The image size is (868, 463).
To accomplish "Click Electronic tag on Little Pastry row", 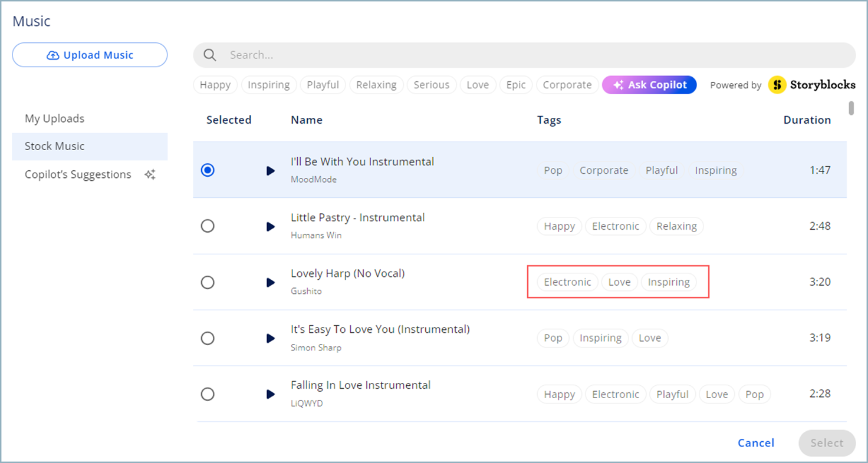I will click(616, 226).
